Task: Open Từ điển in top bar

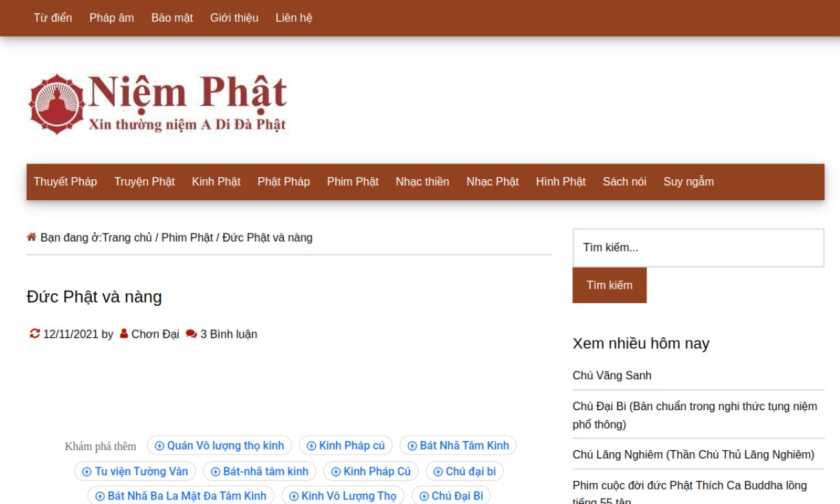Action: [53, 18]
